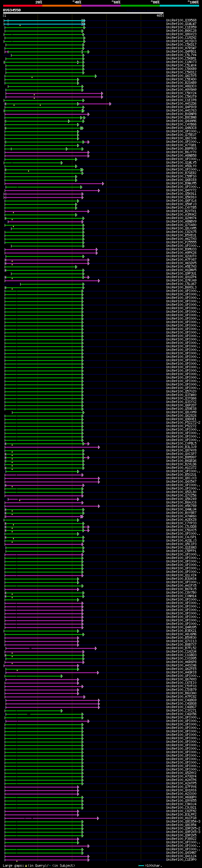
Task: Open the UniRef100_Q41124 hit
Action: pyautogui.click(x=181, y=856)
